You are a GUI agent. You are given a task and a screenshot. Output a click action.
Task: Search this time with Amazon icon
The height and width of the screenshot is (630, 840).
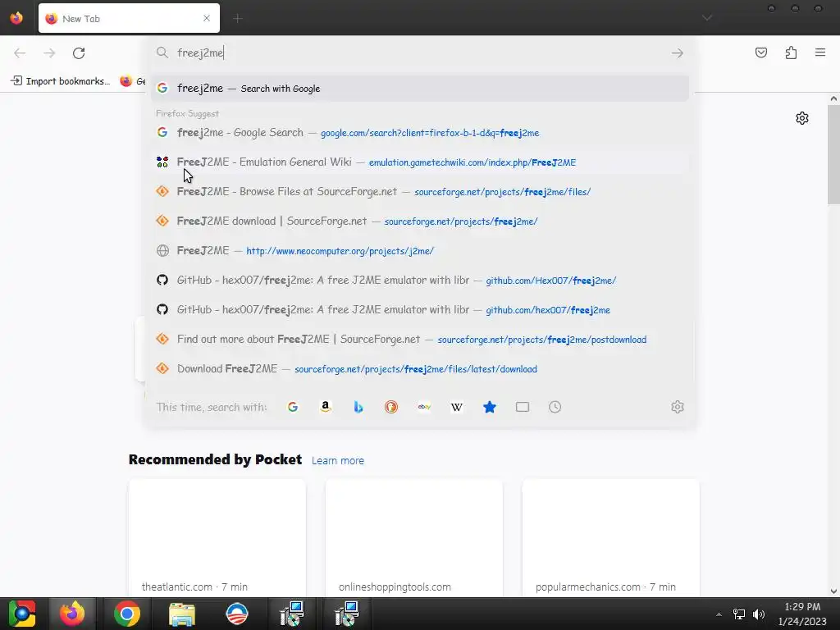[325, 407]
